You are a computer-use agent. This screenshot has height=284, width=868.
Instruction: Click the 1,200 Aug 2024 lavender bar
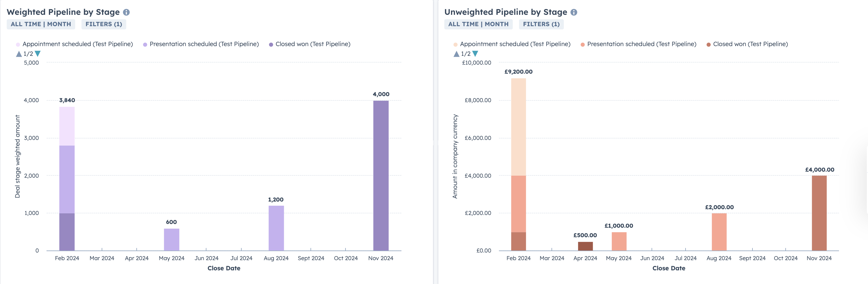[276, 228]
